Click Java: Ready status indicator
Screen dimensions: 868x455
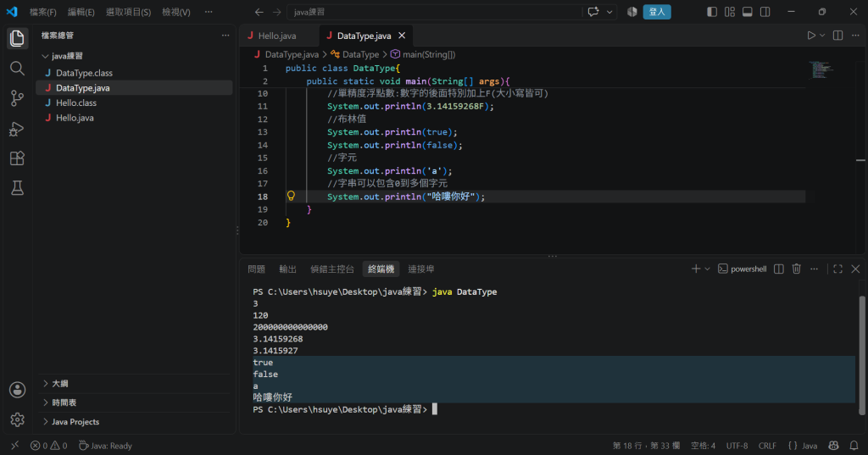pos(105,446)
